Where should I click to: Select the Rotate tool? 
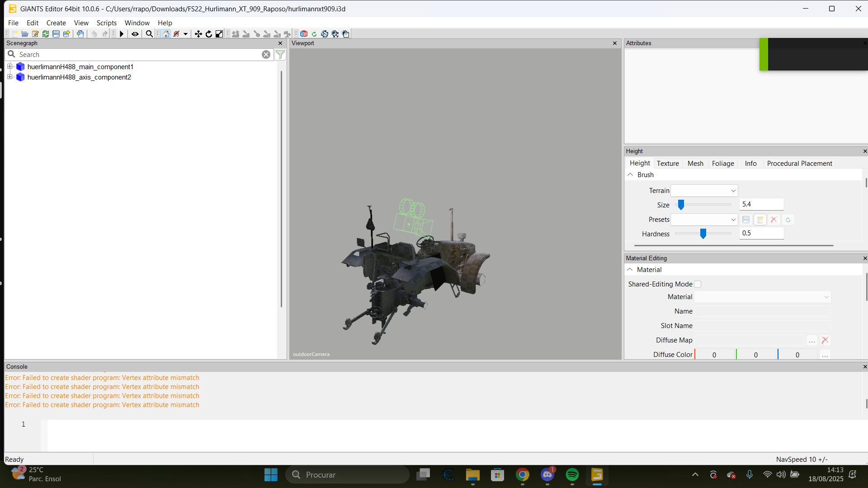[208, 34]
